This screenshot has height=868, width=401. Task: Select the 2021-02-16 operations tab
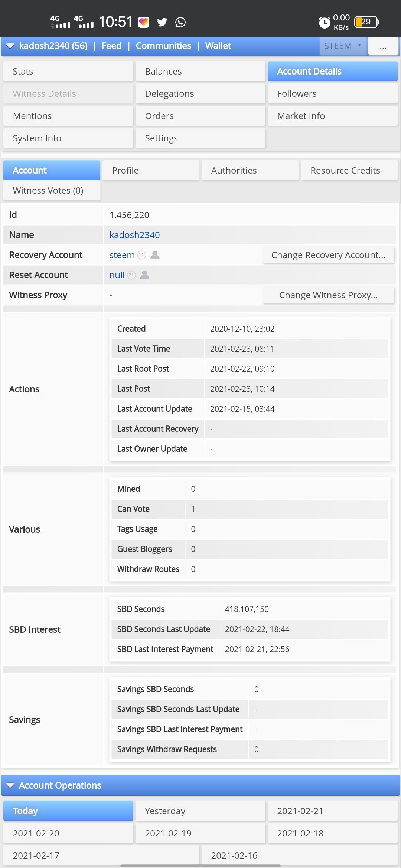[x=300, y=855]
